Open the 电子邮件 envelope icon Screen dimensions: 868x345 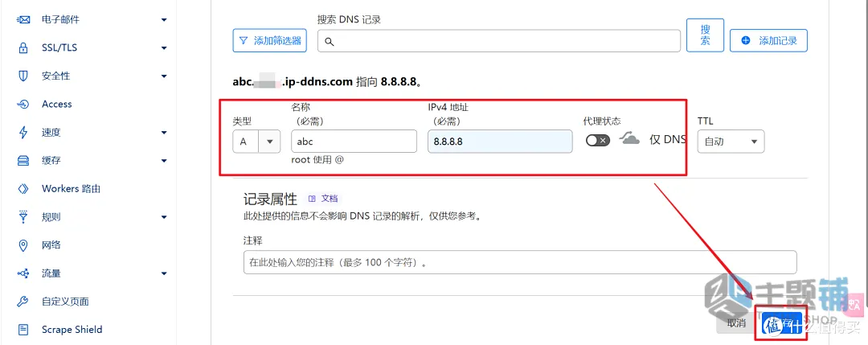(x=23, y=19)
